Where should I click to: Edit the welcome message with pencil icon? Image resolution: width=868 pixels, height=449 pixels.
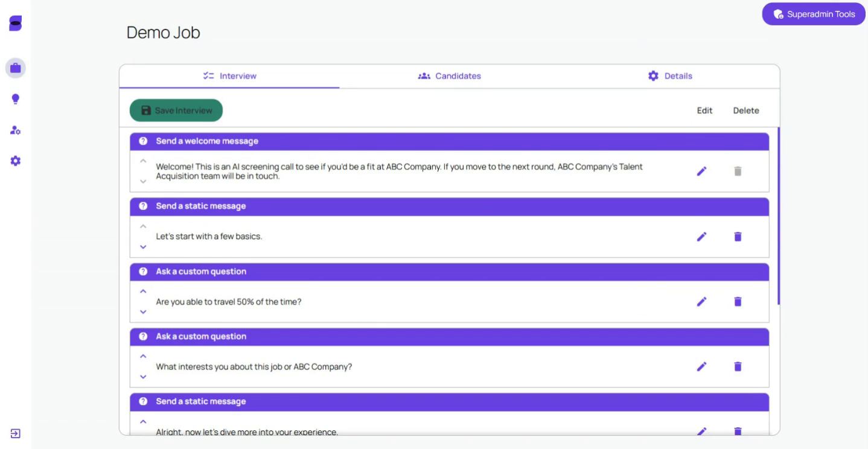coord(701,171)
